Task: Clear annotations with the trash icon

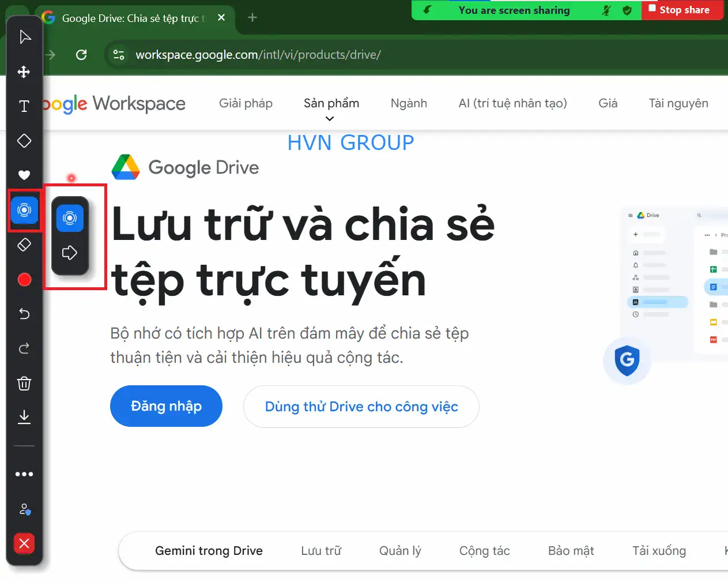Action: (24, 384)
